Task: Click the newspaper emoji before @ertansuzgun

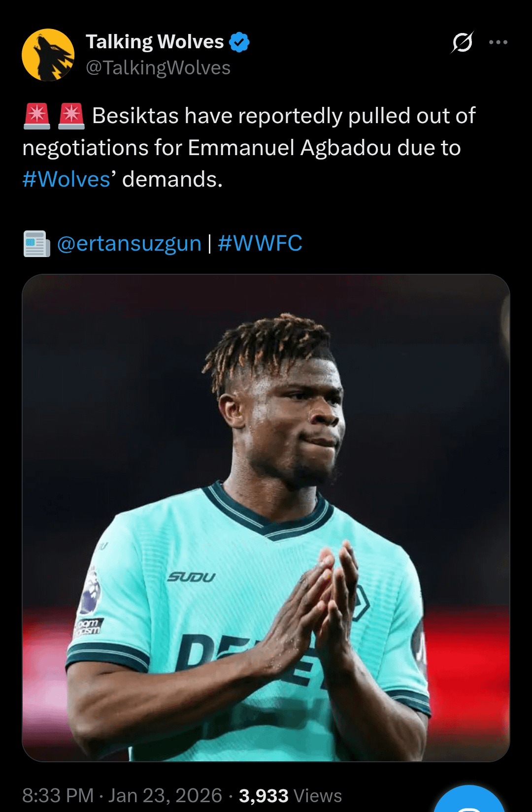Action: [37, 244]
